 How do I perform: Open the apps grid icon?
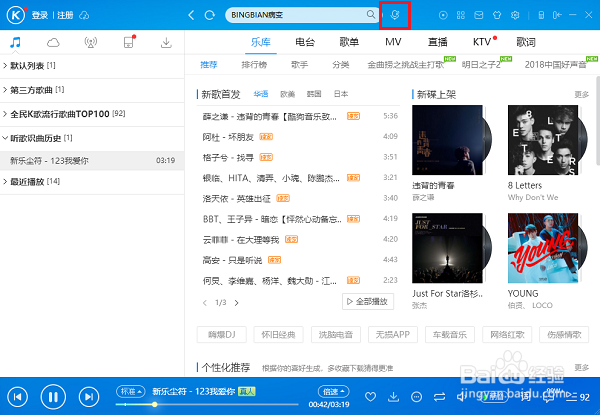[x=461, y=15]
